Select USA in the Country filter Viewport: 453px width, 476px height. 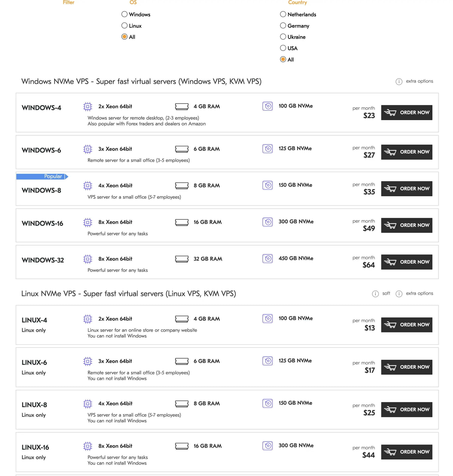pyautogui.click(x=283, y=48)
